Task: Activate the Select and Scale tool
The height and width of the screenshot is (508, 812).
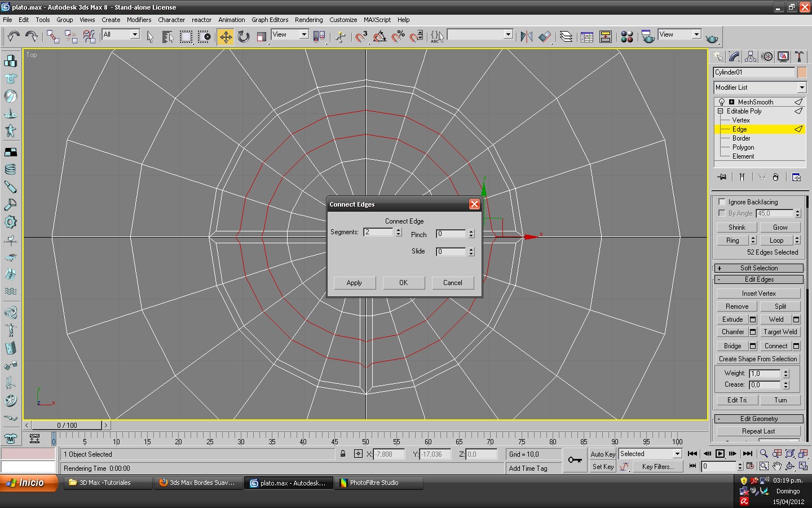Action: click(x=262, y=37)
